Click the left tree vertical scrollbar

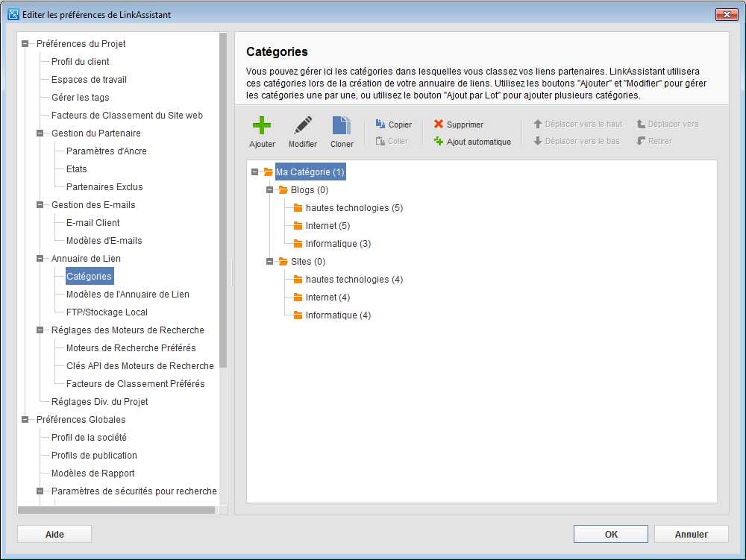pos(223,200)
